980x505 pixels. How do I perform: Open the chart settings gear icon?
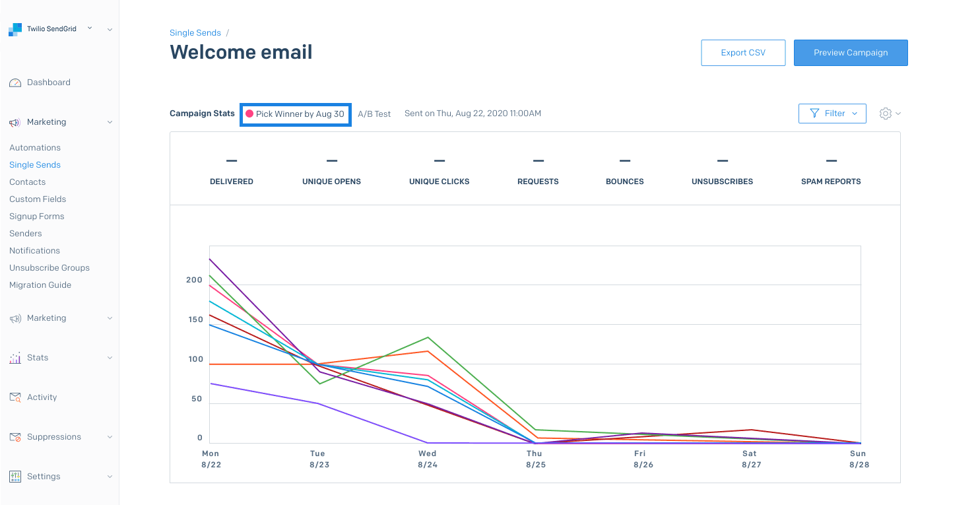[885, 113]
